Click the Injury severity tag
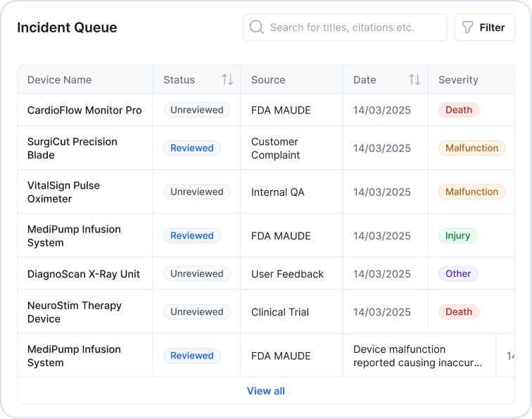 click(x=457, y=236)
